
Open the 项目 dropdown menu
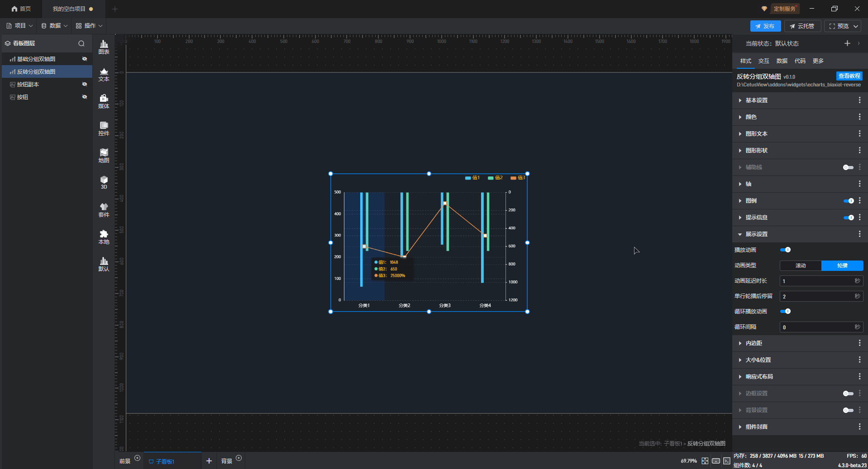point(20,26)
